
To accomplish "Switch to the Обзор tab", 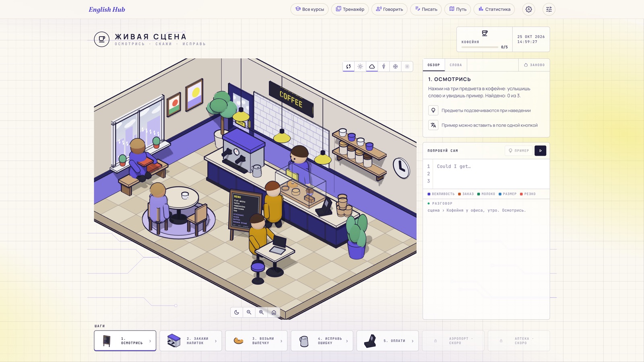I will (x=433, y=65).
